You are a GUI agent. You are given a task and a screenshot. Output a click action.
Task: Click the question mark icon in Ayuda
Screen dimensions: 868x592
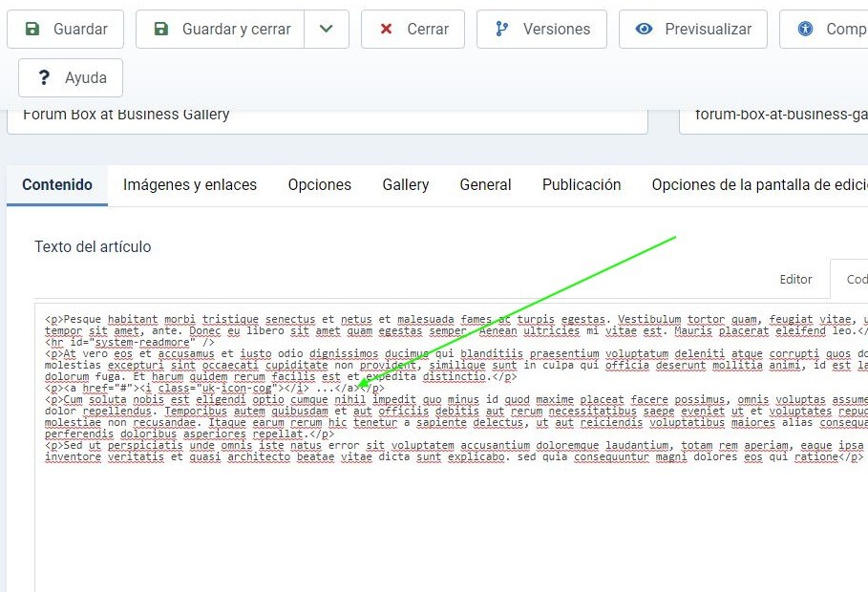click(44, 77)
